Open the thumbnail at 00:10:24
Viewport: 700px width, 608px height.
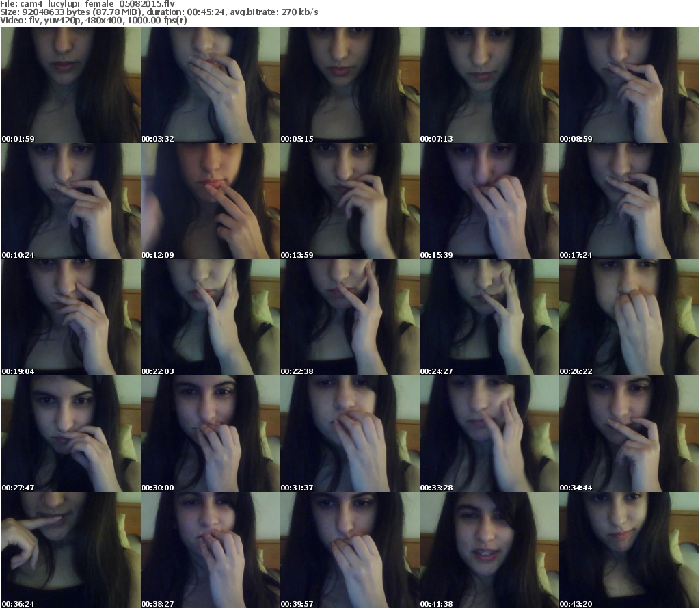[x=71, y=201]
